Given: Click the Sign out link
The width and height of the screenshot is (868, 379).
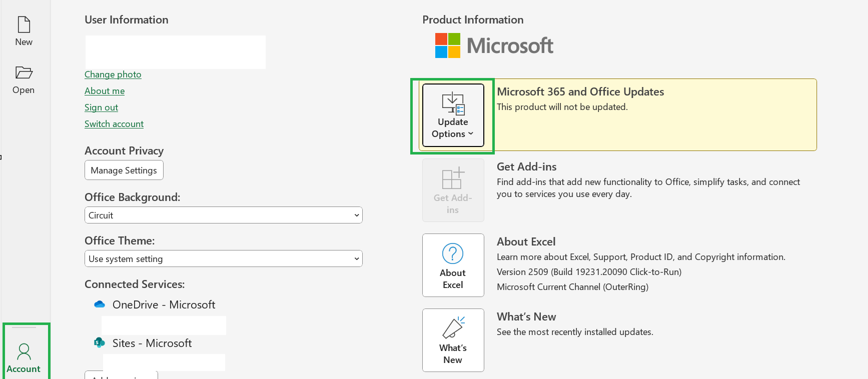Looking at the screenshot, I should 101,107.
